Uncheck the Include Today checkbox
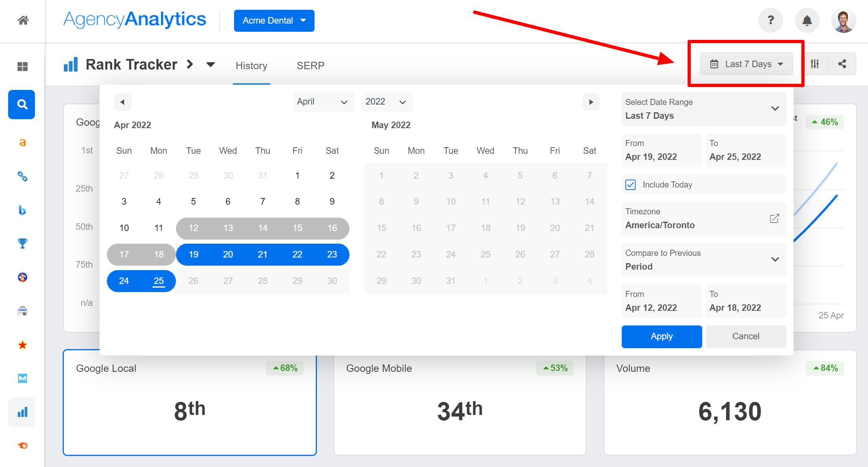 [x=630, y=184]
